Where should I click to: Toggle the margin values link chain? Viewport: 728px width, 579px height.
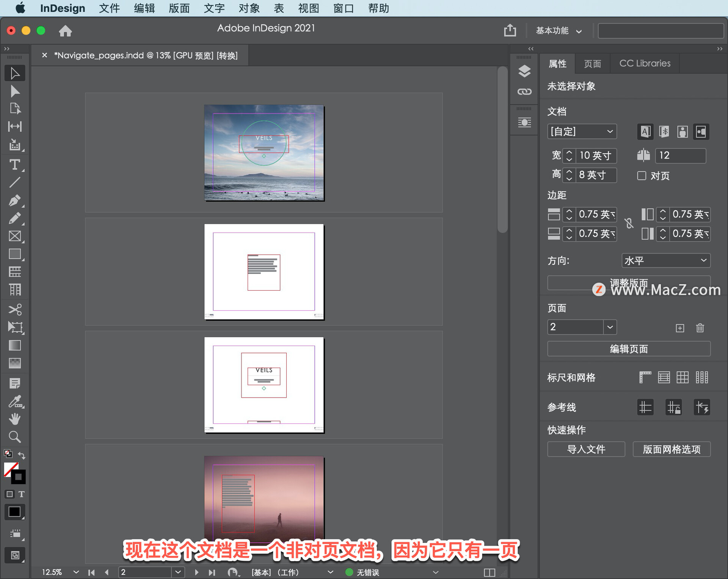[629, 224]
